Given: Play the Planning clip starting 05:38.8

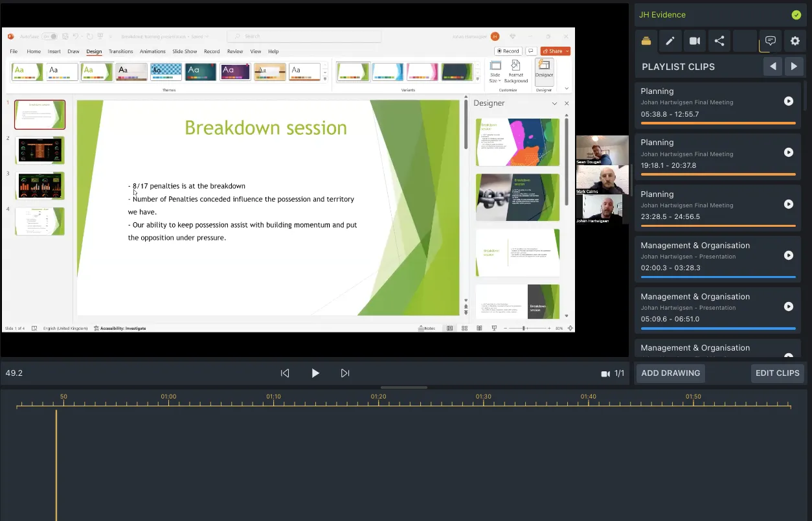Looking at the screenshot, I should click(x=788, y=101).
